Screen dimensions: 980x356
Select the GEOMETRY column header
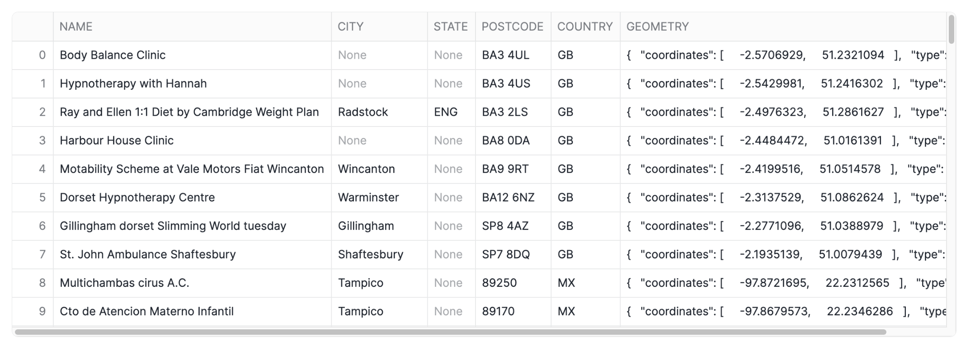pos(657,27)
